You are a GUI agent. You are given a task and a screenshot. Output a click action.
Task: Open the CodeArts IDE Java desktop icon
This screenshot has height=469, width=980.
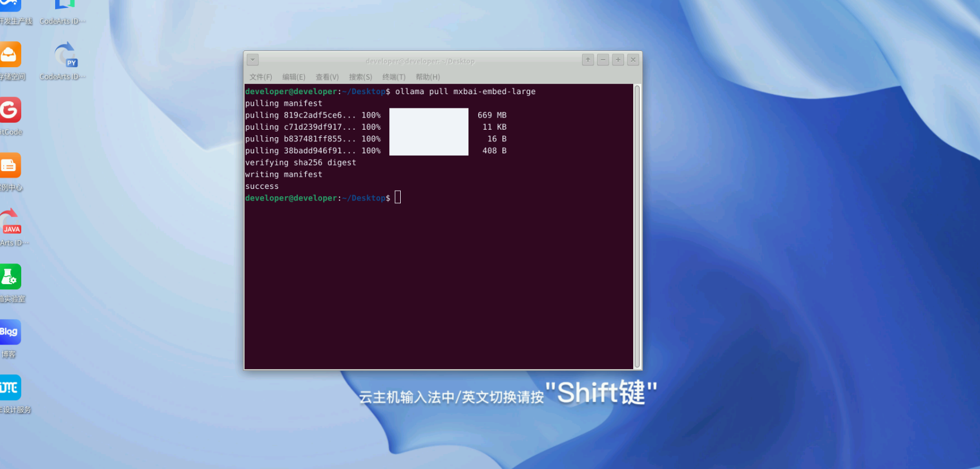point(10,222)
